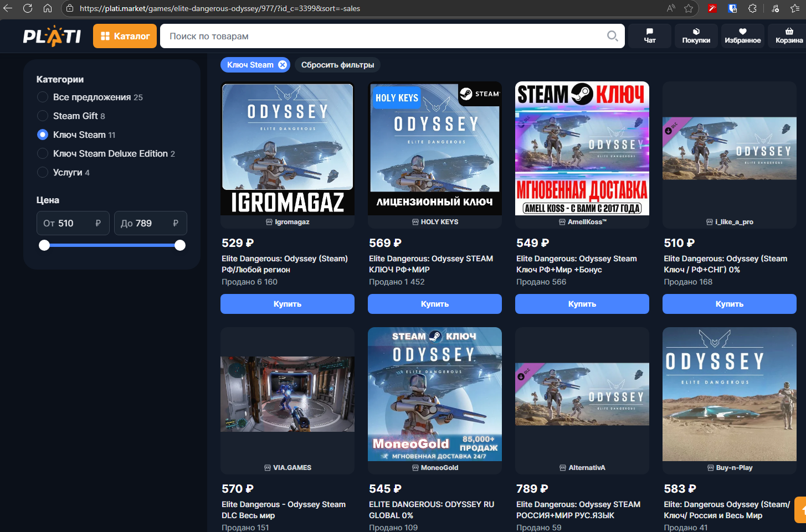Open seller Buy-n-Play link

730,468
